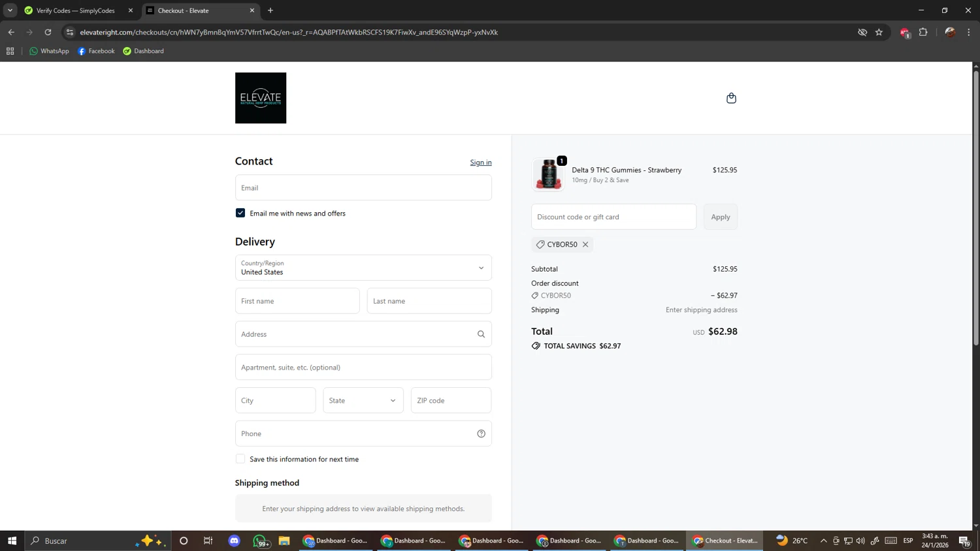Click the address search magnifier icon
This screenshot has height=551, width=980.
tap(481, 334)
